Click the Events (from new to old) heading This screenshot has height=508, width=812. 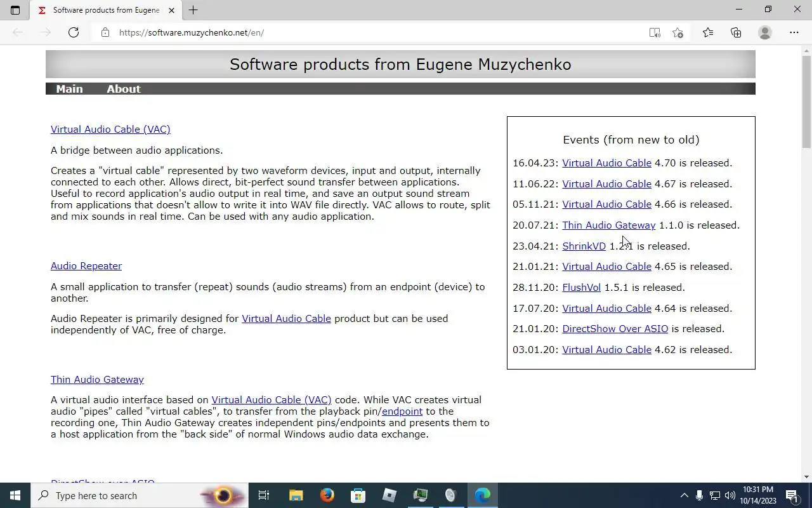click(x=631, y=140)
